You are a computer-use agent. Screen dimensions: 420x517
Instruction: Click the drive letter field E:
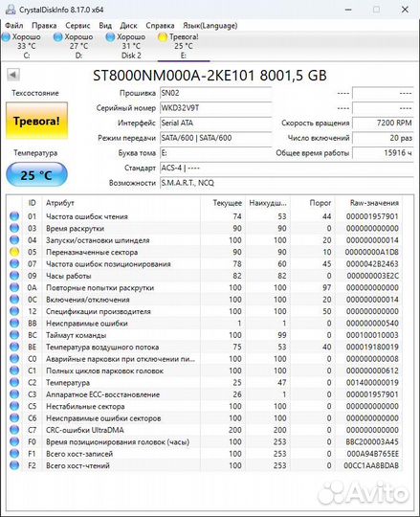(x=215, y=153)
